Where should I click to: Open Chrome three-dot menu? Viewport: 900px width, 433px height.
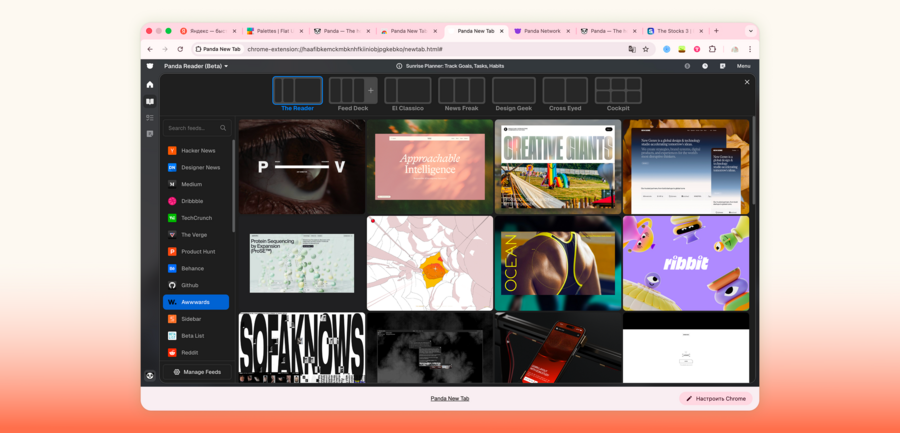point(750,49)
